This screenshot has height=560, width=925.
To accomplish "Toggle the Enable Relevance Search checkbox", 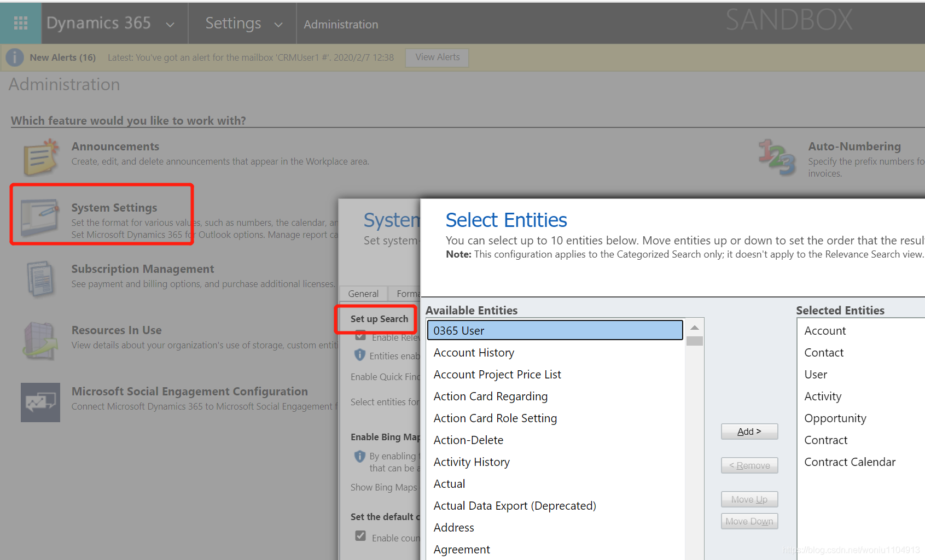I will point(360,335).
